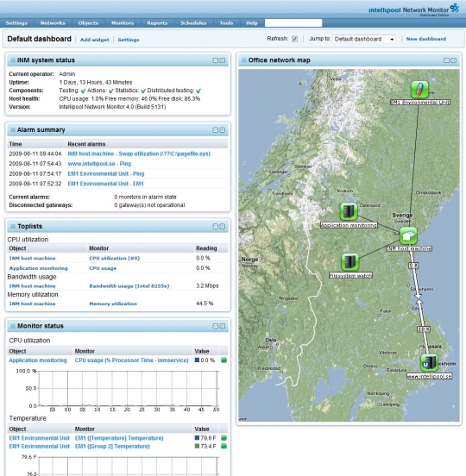Close the Toplists widget
The image size is (466, 476).
pyautogui.click(x=223, y=227)
